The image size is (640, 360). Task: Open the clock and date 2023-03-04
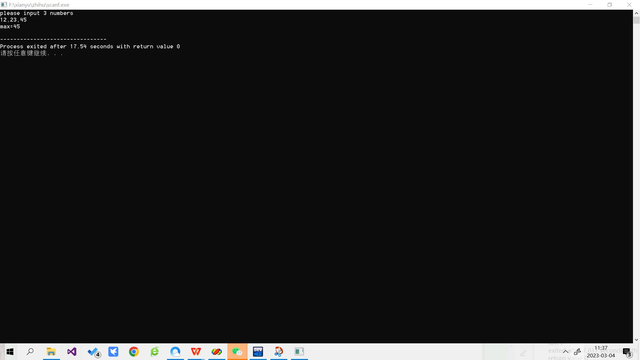(601, 352)
